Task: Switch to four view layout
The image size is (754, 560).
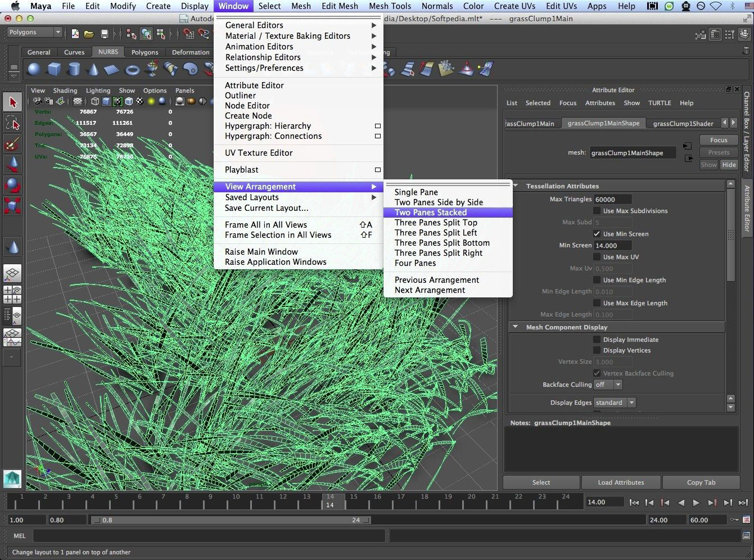Action: [12, 295]
